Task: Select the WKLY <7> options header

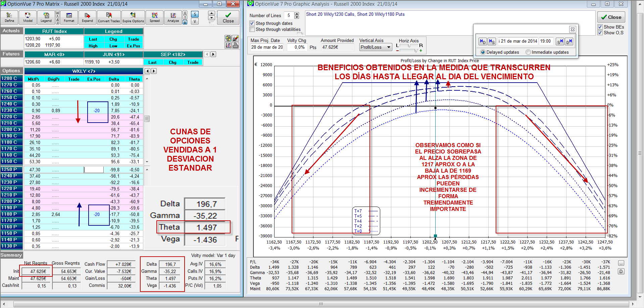Action: (x=84, y=71)
